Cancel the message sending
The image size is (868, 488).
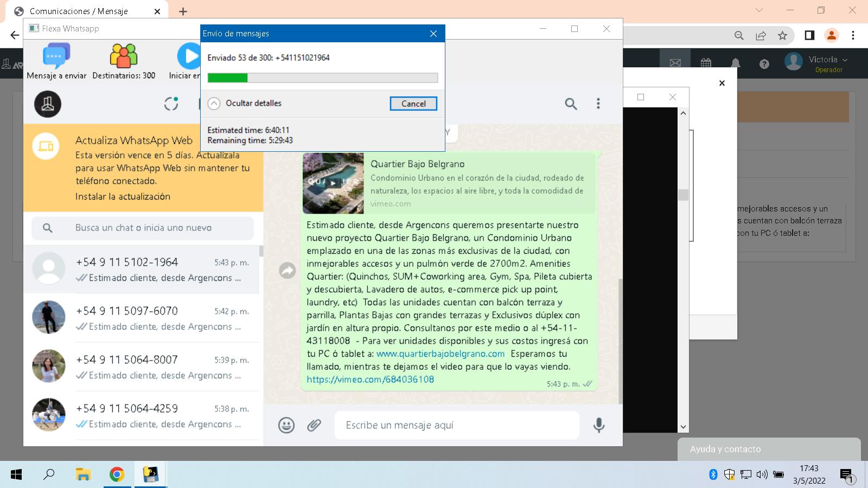click(x=413, y=104)
